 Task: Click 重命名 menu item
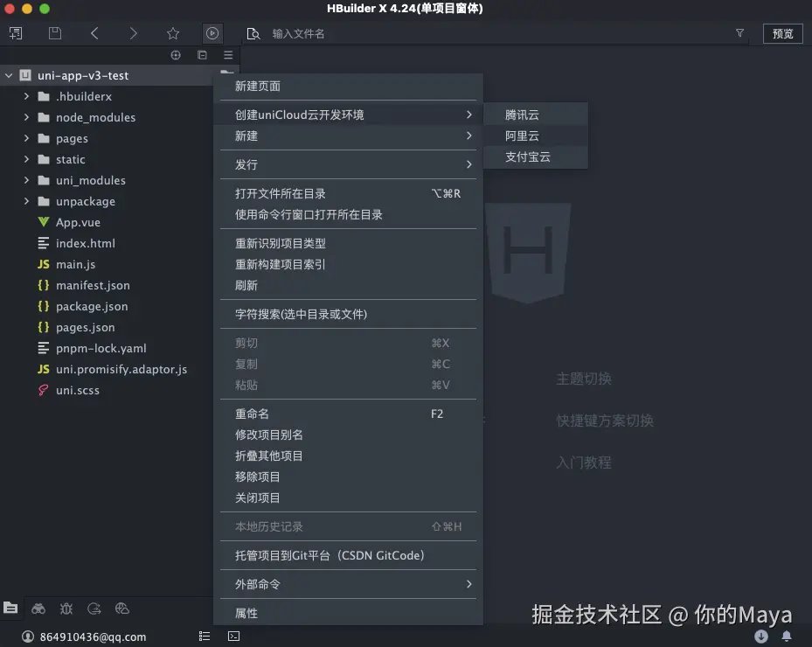[348, 414]
